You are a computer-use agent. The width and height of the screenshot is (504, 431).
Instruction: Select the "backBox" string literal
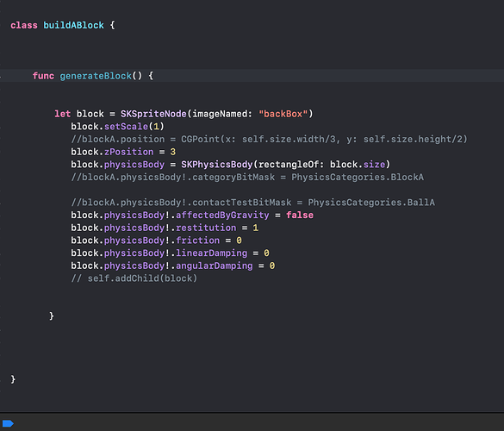[x=283, y=114]
